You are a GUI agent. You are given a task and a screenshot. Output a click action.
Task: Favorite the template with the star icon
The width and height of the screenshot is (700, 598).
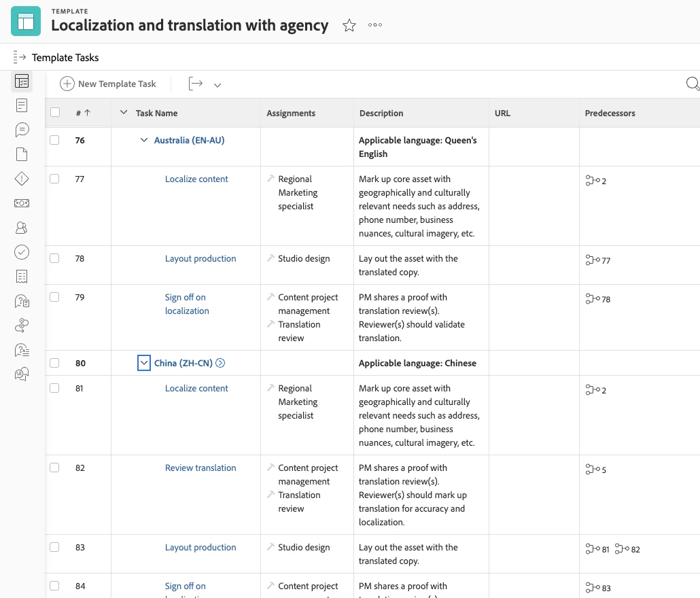click(349, 26)
